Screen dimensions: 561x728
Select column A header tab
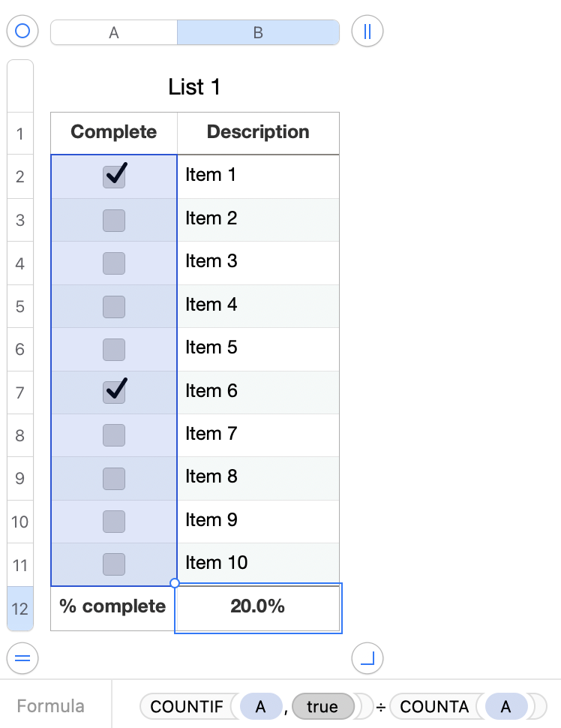coord(114,32)
